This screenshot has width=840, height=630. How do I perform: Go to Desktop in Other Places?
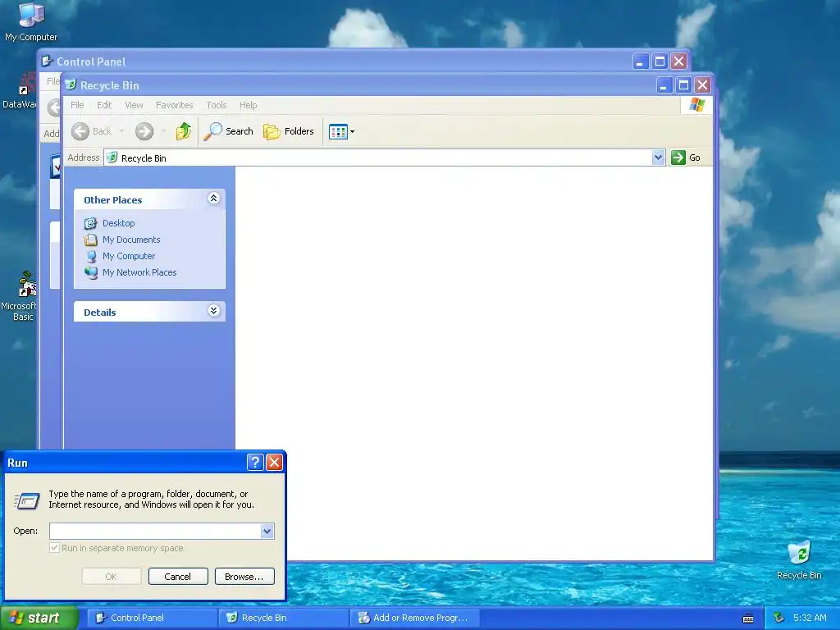[118, 223]
